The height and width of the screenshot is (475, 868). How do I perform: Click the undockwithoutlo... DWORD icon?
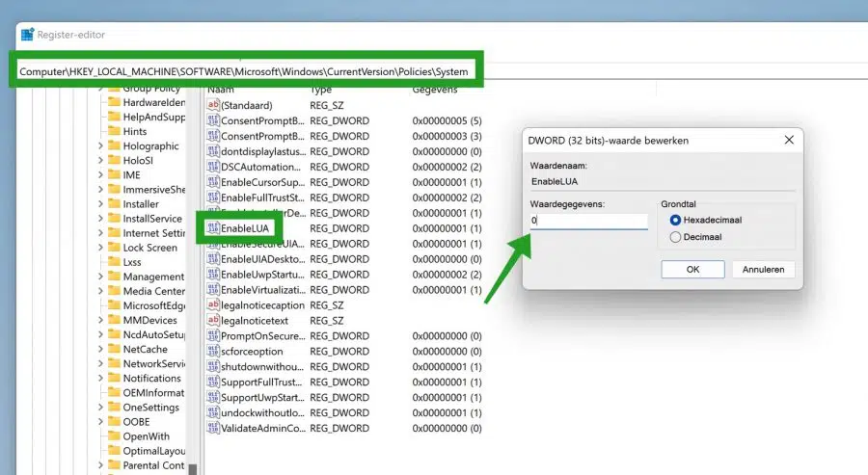[213, 412]
